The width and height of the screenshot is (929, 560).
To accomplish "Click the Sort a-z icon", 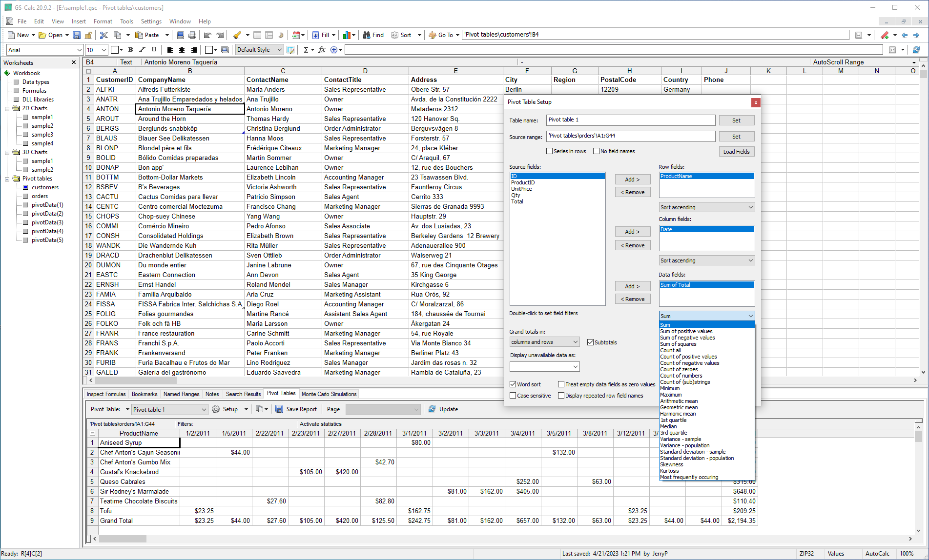I will tap(394, 35).
